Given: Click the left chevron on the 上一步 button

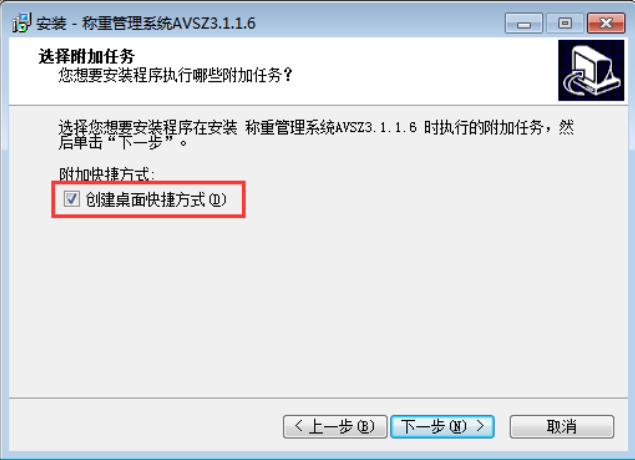Looking at the screenshot, I should coord(299,426).
